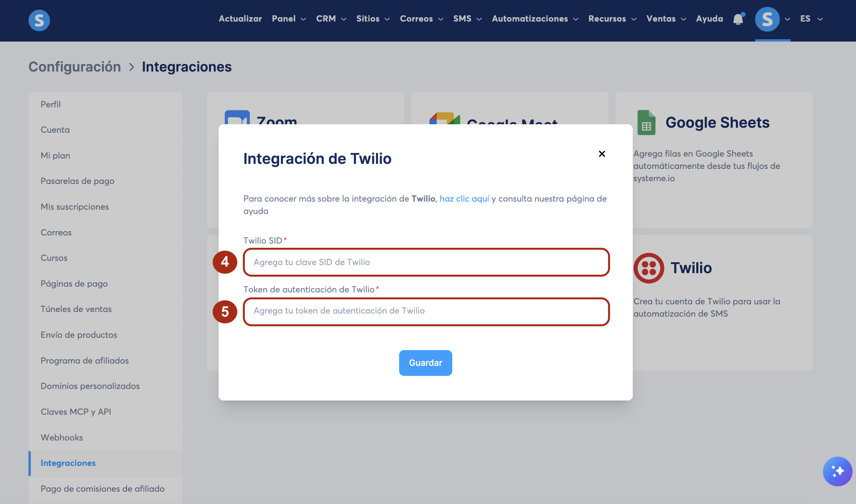Click the Configuración breadcrumb link
This screenshot has width=856, height=504.
click(75, 67)
